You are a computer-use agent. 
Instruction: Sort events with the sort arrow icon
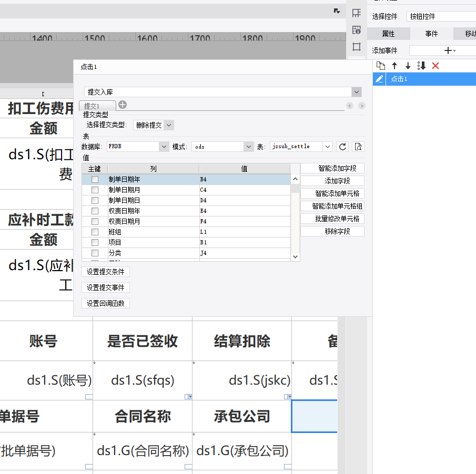coord(421,66)
